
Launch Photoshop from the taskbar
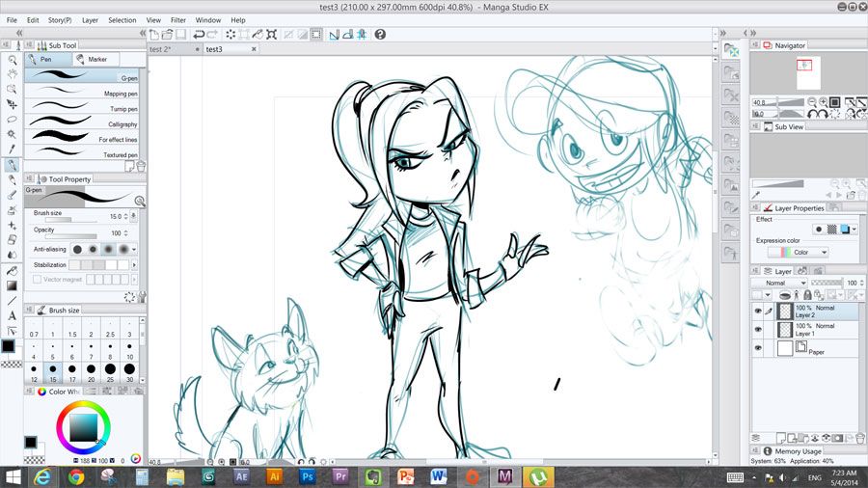(307, 475)
